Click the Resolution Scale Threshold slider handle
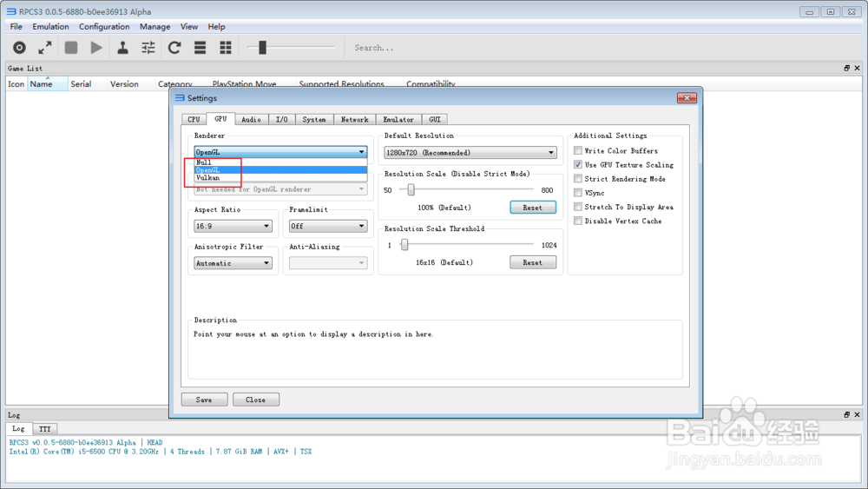868x489 pixels. pos(404,245)
